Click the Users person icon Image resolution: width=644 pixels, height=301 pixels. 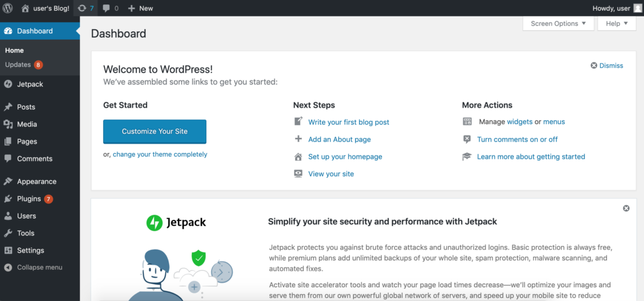tap(8, 216)
